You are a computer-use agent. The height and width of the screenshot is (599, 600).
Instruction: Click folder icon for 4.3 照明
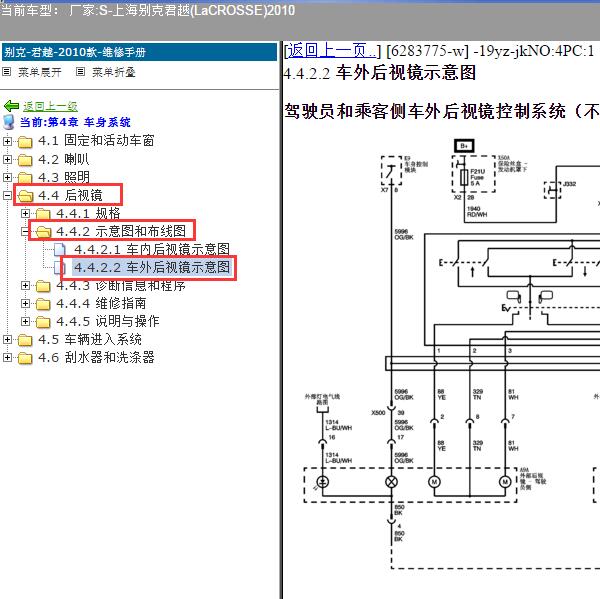(25, 178)
